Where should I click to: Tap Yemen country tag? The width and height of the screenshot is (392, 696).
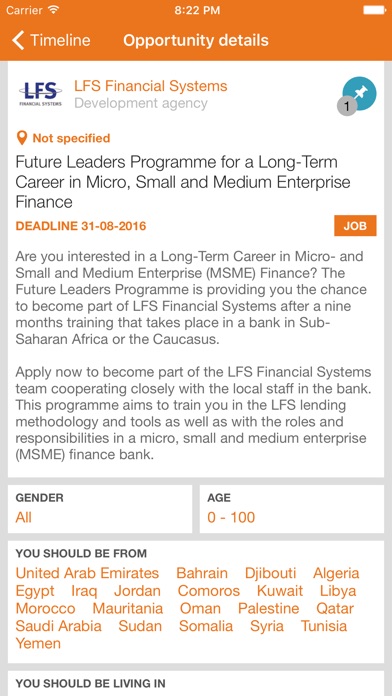pyautogui.click(x=38, y=643)
